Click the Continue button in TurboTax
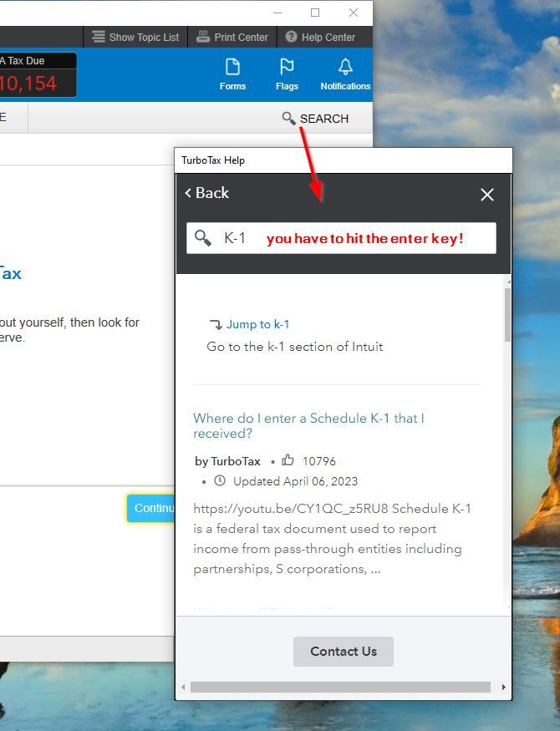 151,508
